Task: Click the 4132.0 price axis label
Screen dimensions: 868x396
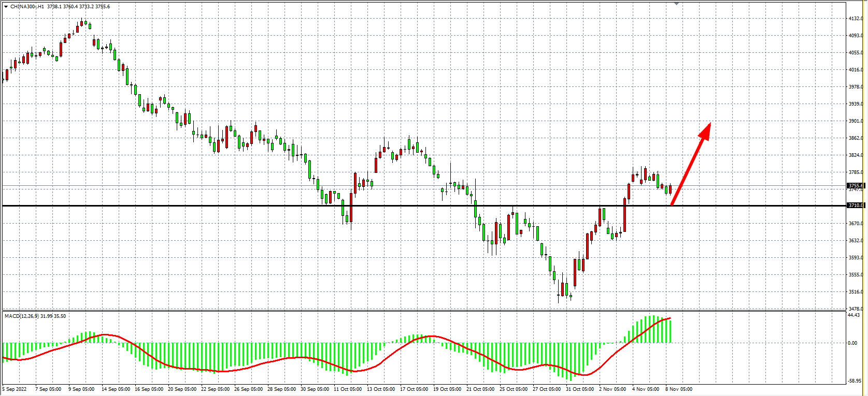Action: click(x=855, y=19)
